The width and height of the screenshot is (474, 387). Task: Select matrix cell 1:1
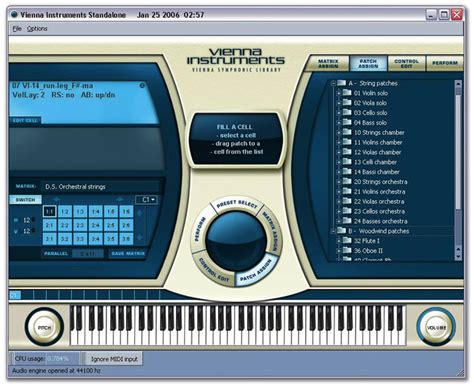click(x=49, y=211)
